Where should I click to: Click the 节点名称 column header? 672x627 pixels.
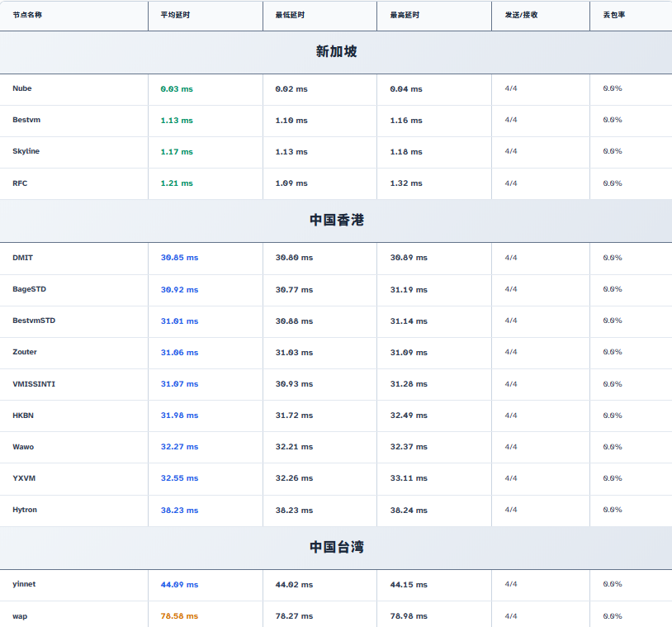coord(27,15)
